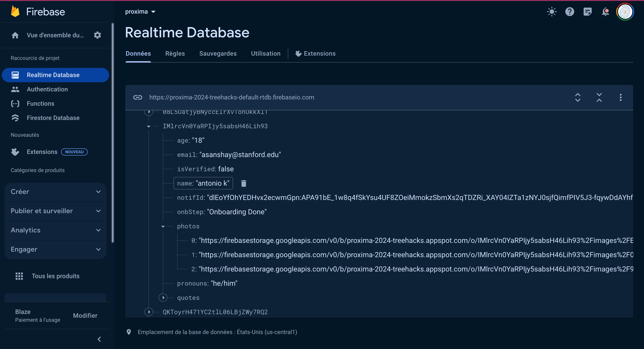Click the collapse all nodes icon
Image resolution: width=644 pixels, height=349 pixels.
[599, 97]
